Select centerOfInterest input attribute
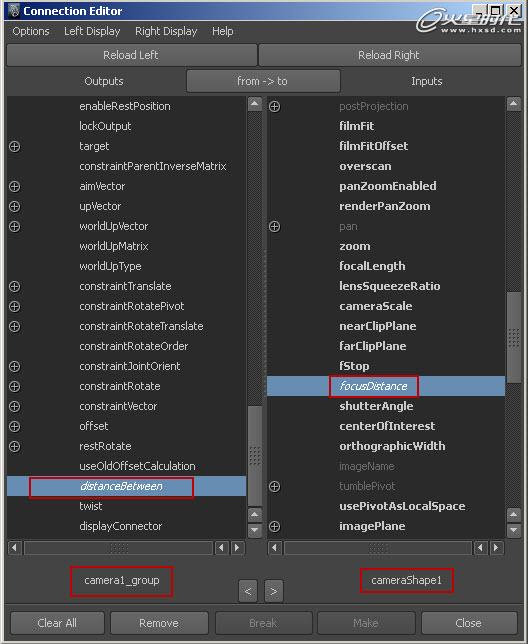 pyautogui.click(x=387, y=426)
